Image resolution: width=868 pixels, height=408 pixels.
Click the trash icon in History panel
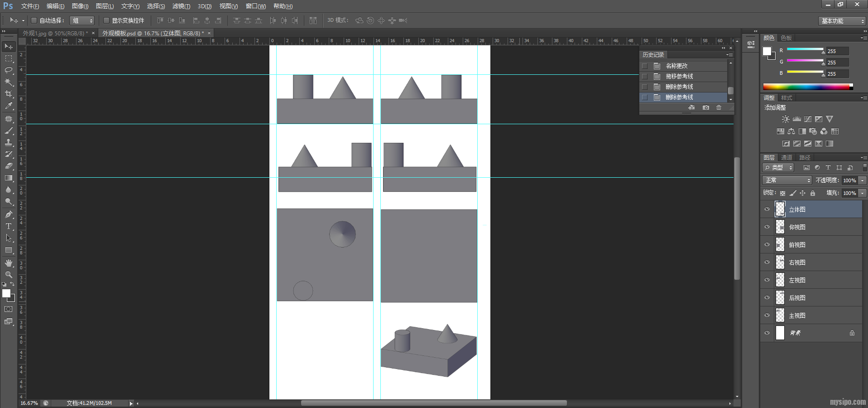[719, 107]
